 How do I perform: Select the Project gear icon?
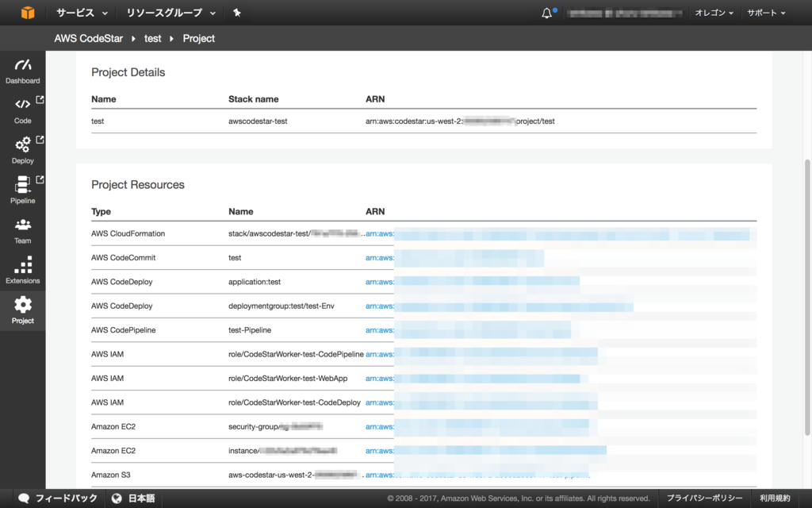23,305
